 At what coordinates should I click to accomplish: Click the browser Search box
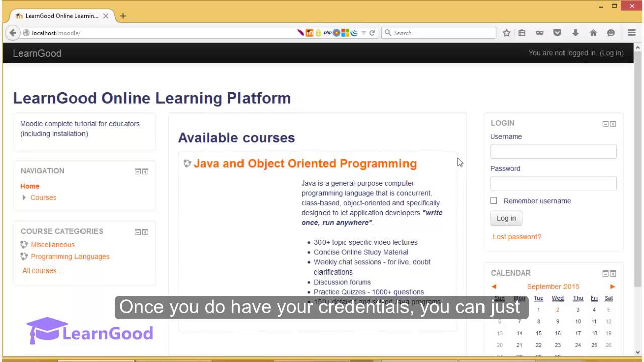tap(439, 33)
